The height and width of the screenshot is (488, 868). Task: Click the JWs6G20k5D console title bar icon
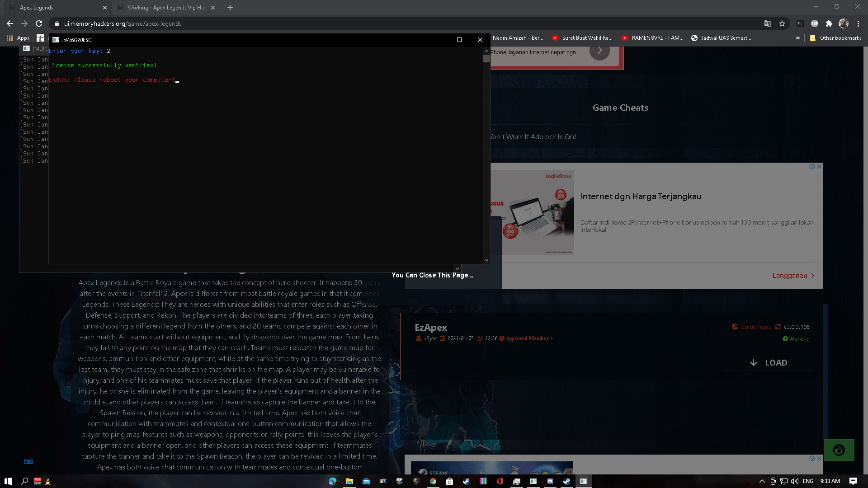[x=56, y=40]
